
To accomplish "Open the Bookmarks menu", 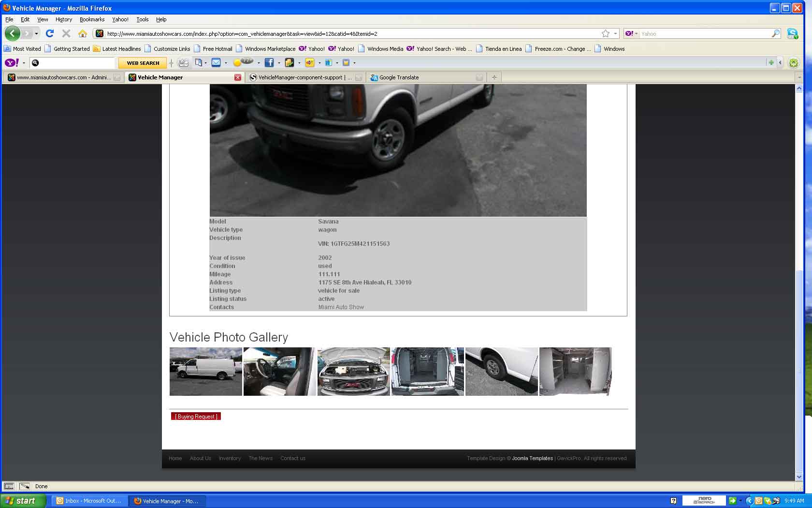I will (92, 19).
